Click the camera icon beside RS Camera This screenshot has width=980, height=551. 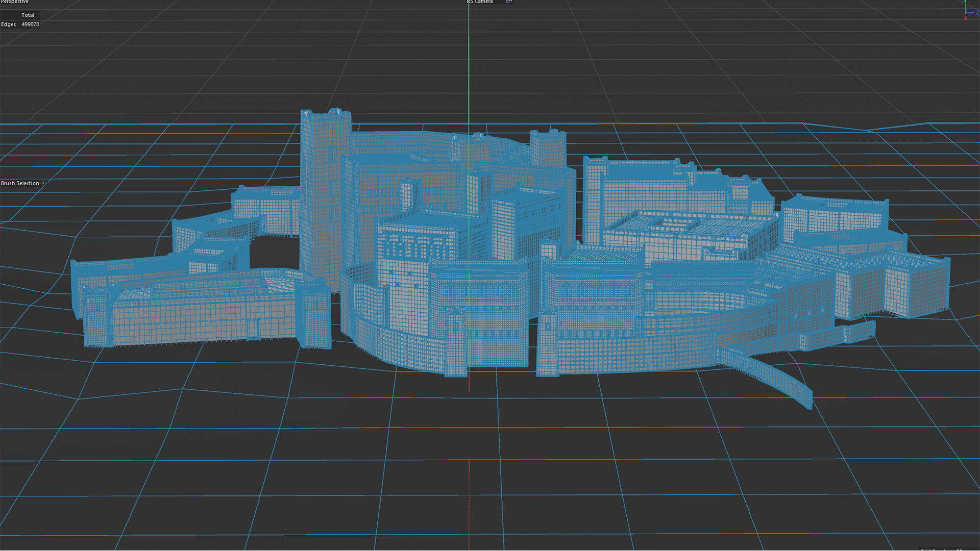point(509,2)
